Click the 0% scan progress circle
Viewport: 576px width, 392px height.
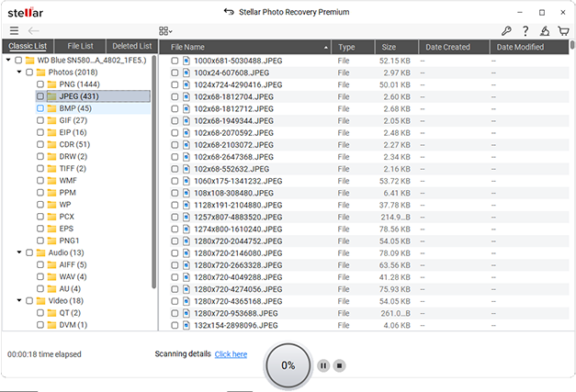coord(288,365)
